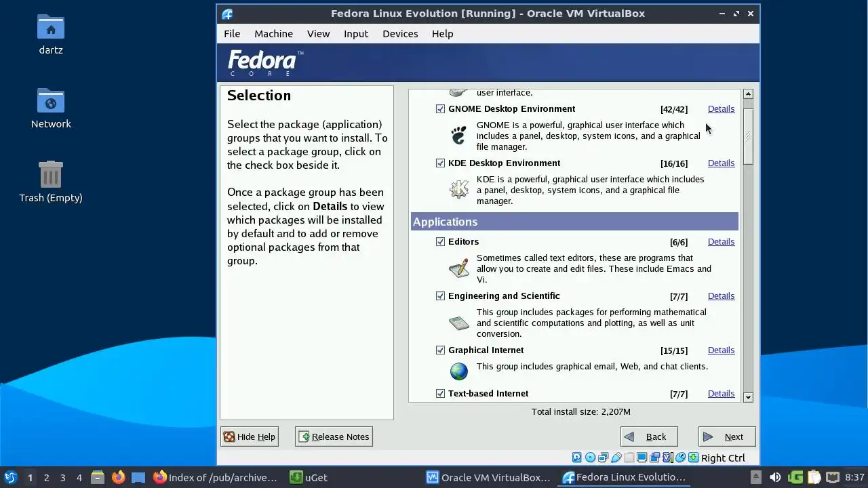
Task: Open the Help menu
Action: [x=442, y=33]
